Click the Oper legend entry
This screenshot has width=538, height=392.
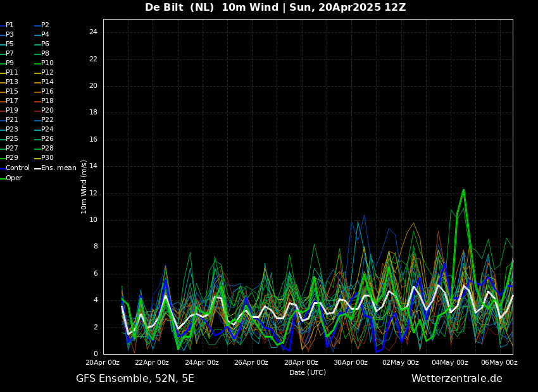coord(11,178)
